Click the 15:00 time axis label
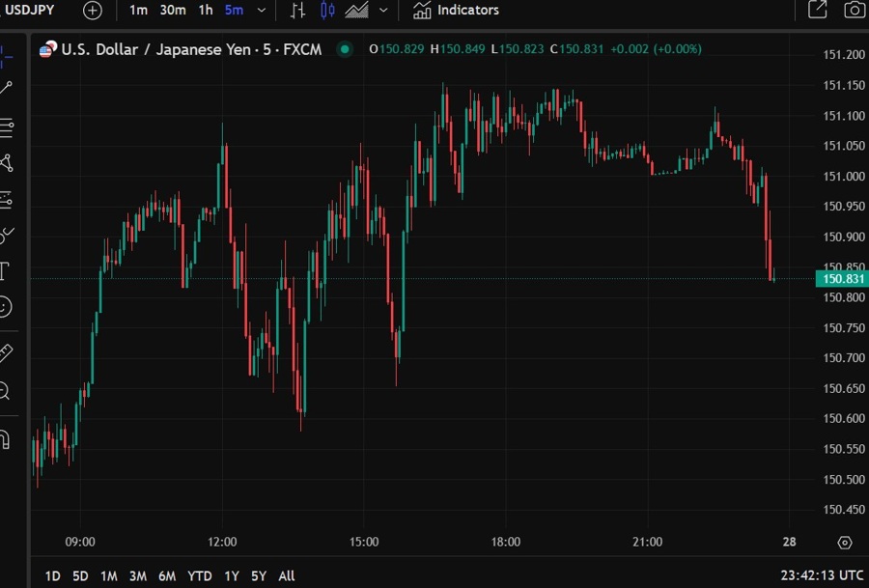Viewport: 869px width, 588px height. 364,542
